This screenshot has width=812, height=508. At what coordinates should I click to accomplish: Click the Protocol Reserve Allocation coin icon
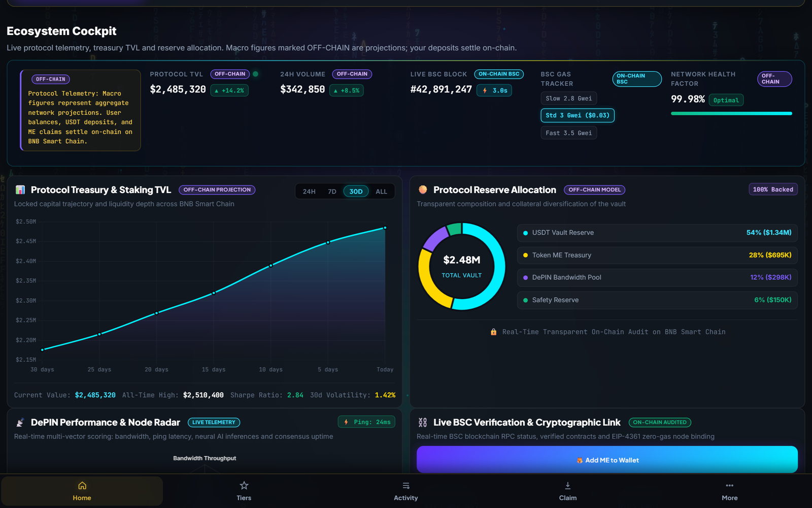pos(423,189)
